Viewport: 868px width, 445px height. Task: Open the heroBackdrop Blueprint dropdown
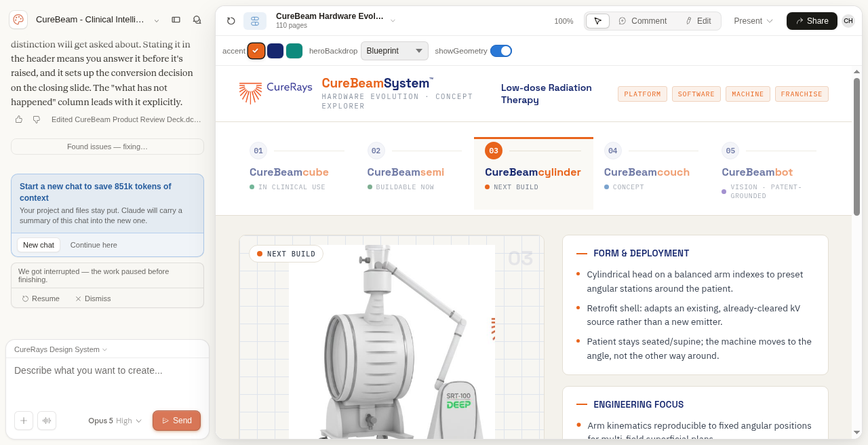[x=395, y=51]
